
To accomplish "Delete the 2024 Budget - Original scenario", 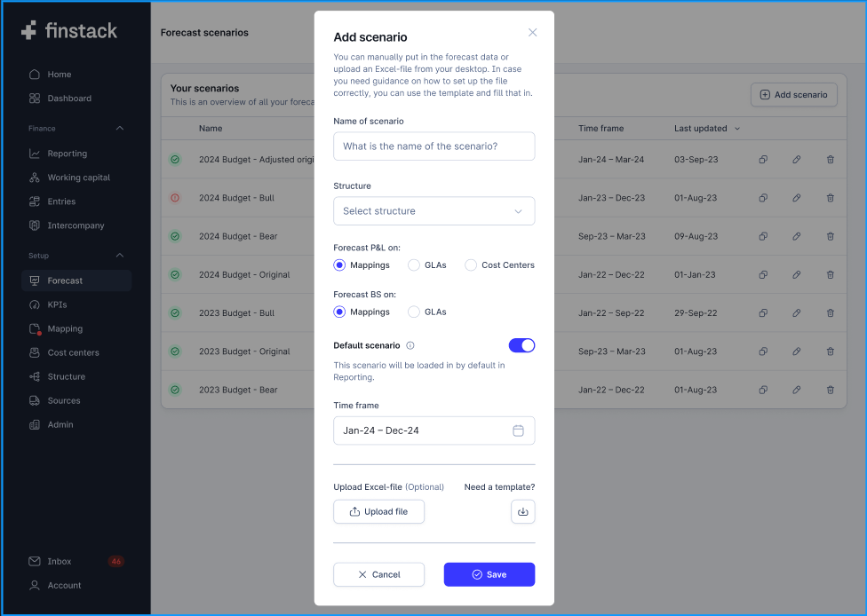I will [830, 274].
